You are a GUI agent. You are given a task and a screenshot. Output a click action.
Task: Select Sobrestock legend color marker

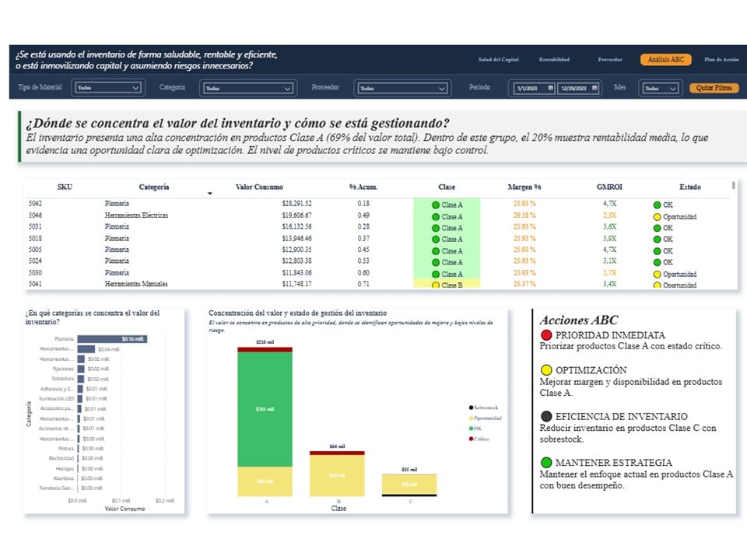472,408
